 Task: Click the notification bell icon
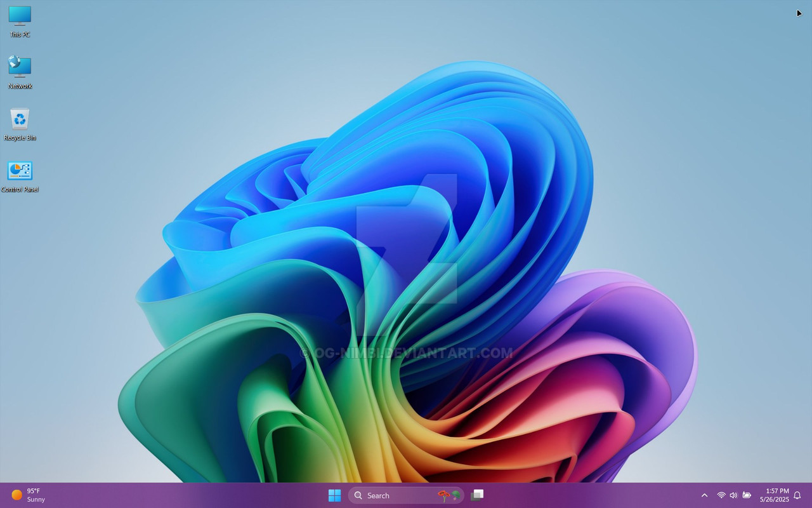(x=797, y=495)
